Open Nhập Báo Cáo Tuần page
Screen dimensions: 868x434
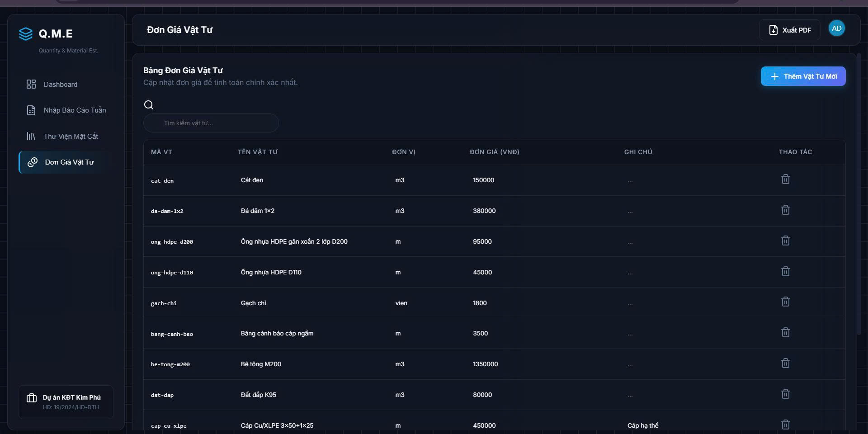click(x=66, y=110)
